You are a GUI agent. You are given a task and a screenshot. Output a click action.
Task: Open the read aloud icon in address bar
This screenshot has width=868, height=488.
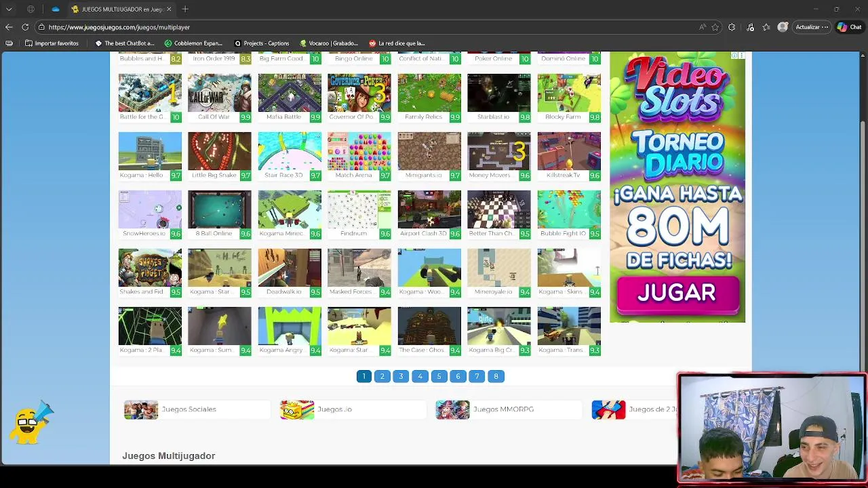(x=702, y=27)
